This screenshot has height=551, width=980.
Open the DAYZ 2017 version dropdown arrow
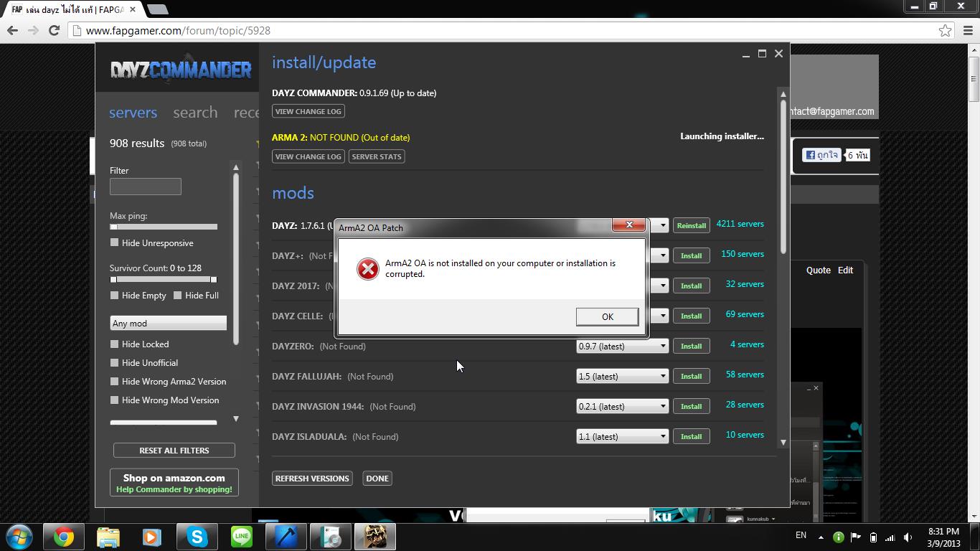662,286
